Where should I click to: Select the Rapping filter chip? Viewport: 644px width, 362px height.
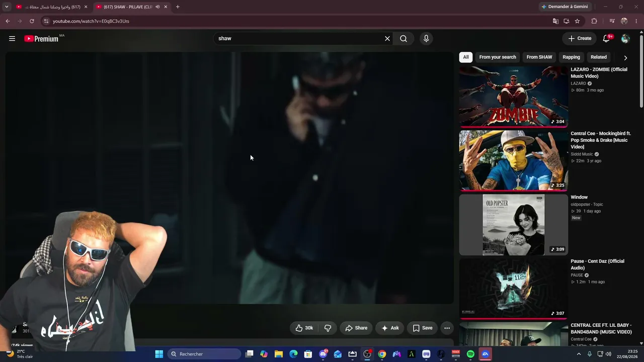click(x=572, y=57)
